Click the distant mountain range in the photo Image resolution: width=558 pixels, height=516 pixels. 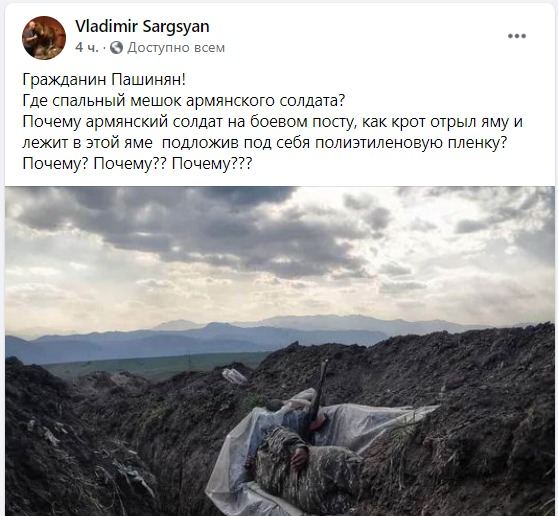click(x=249, y=335)
